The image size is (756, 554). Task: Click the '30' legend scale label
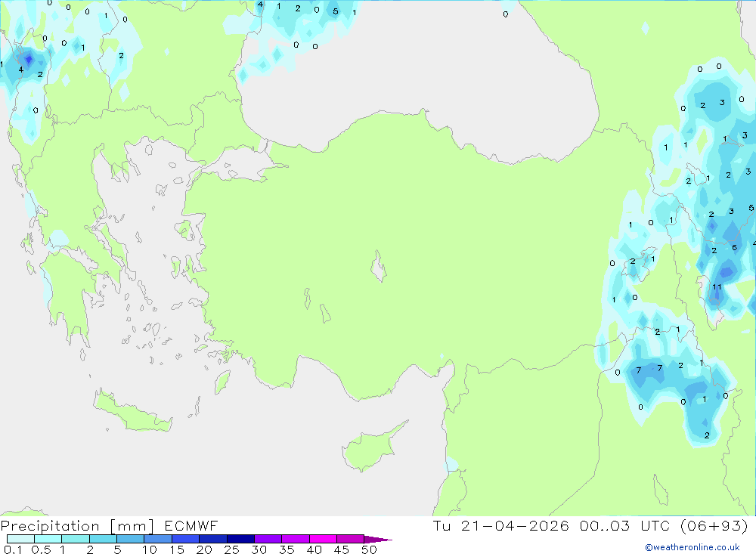coord(259,549)
